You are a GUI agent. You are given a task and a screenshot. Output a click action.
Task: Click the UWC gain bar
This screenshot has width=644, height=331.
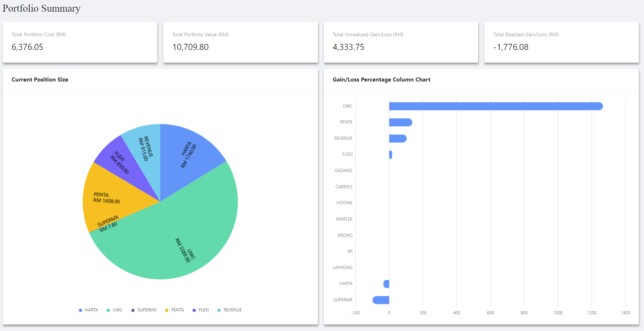(496, 106)
